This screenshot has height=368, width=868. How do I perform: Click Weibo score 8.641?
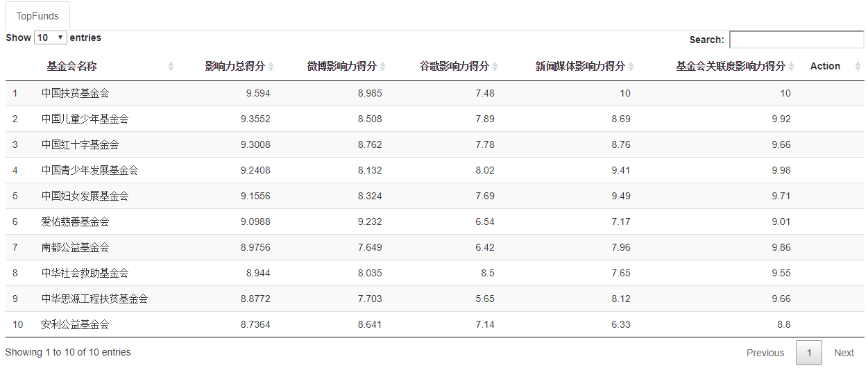tap(370, 324)
